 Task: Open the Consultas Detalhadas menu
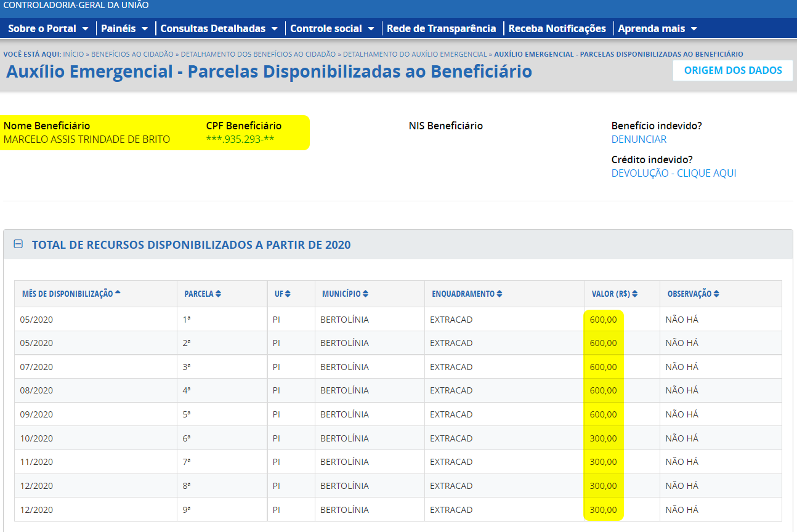(x=219, y=28)
